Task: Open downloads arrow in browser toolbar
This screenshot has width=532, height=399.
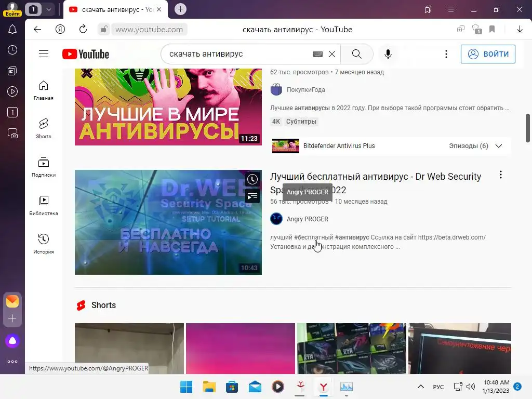Action: [x=520, y=30]
